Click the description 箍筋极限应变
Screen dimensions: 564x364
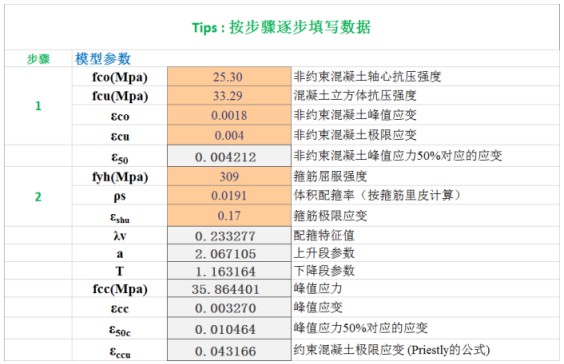pos(330,215)
